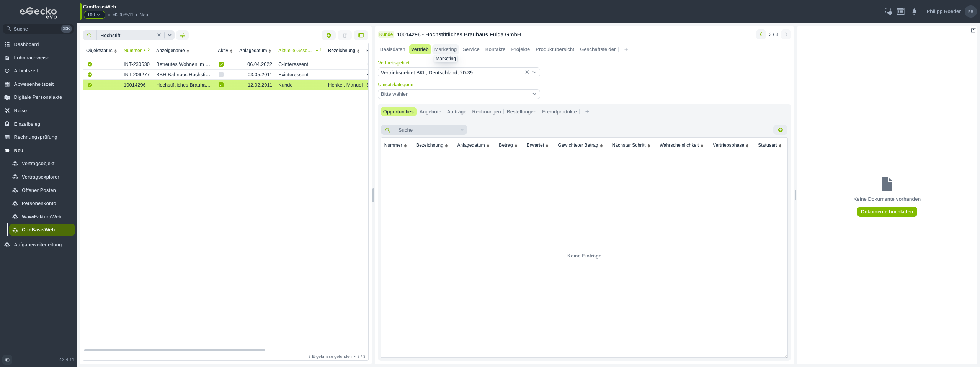Collapse the sidebar with bottom-left icon

pos(7,360)
